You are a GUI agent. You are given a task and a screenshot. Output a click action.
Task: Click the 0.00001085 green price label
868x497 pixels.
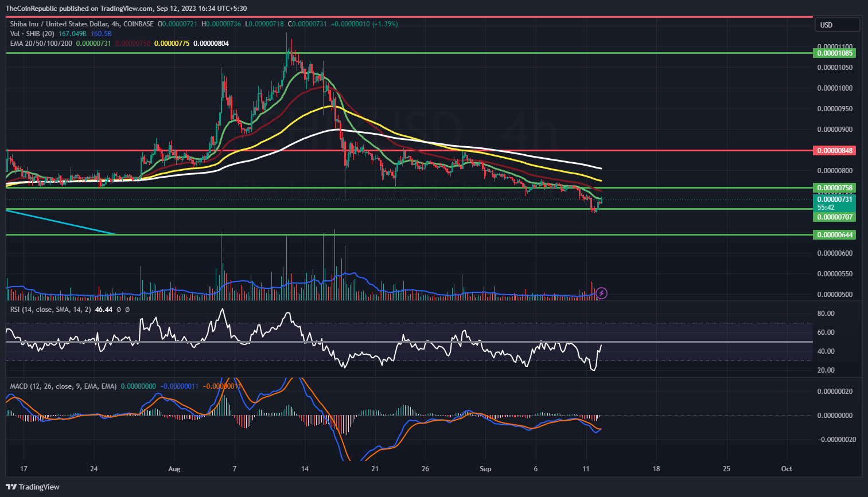[x=835, y=53]
